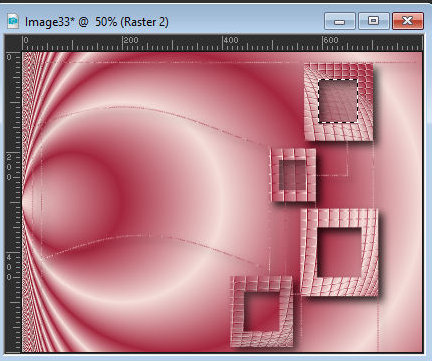
Task: Click the 400 mark on vertical ruler
Action: point(9,267)
